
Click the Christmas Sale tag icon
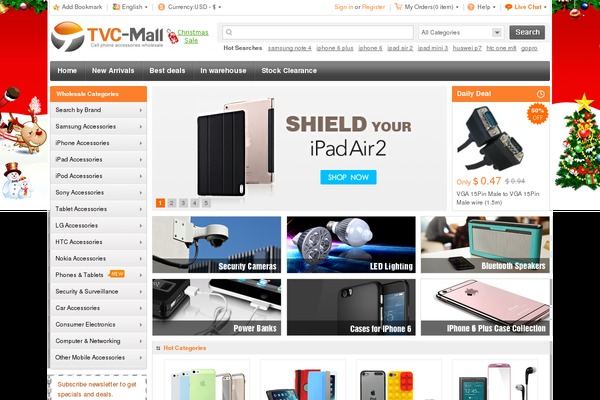[172, 37]
